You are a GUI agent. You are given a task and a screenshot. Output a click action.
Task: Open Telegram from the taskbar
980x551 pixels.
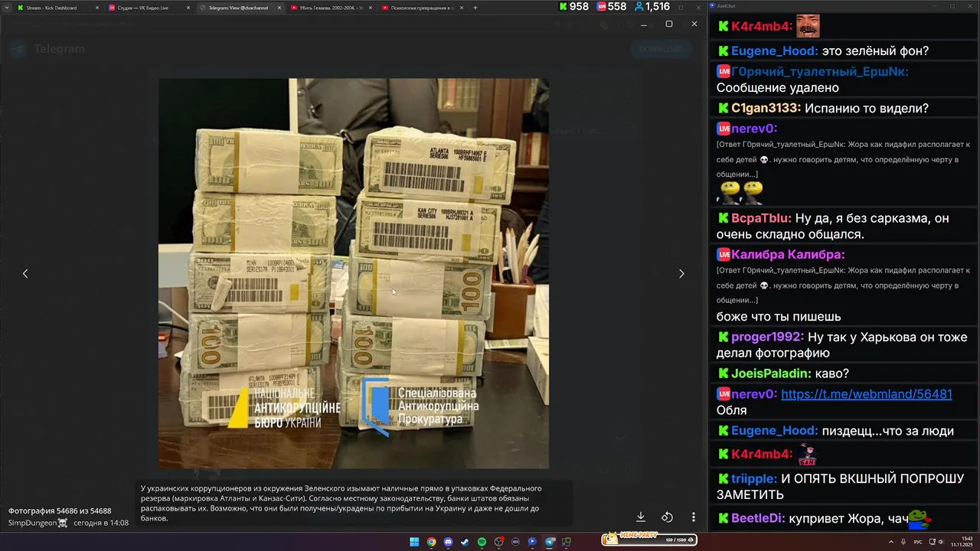(x=550, y=542)
